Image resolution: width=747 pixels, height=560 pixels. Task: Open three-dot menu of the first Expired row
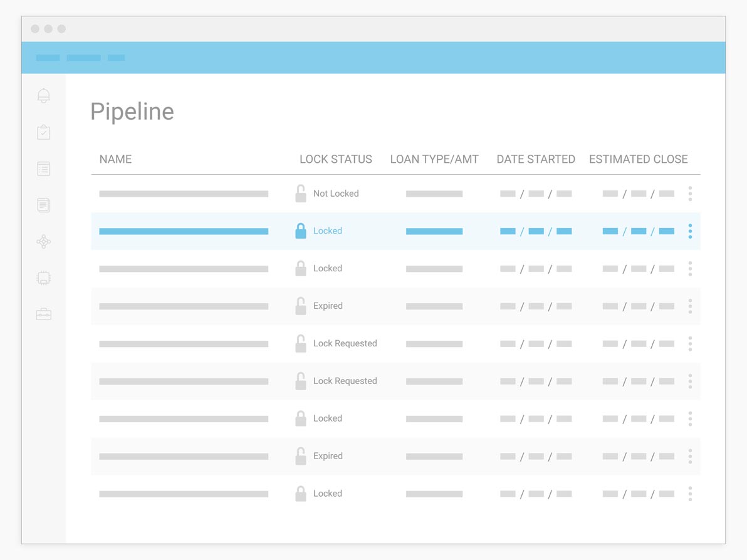[x=690, y=306]
